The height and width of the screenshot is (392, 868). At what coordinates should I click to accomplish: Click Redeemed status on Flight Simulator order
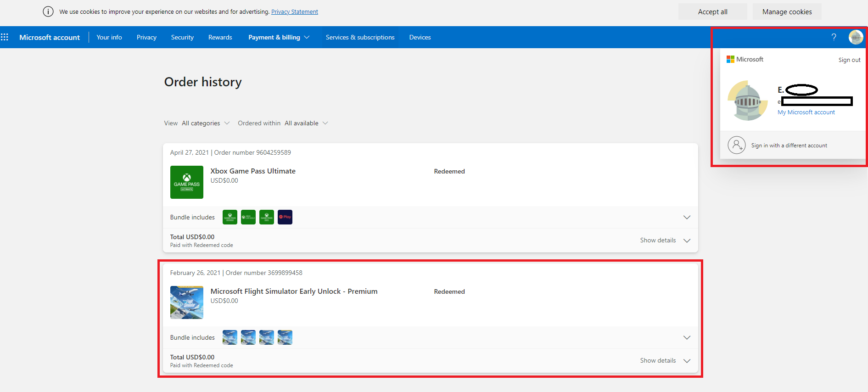click(449, 291)
